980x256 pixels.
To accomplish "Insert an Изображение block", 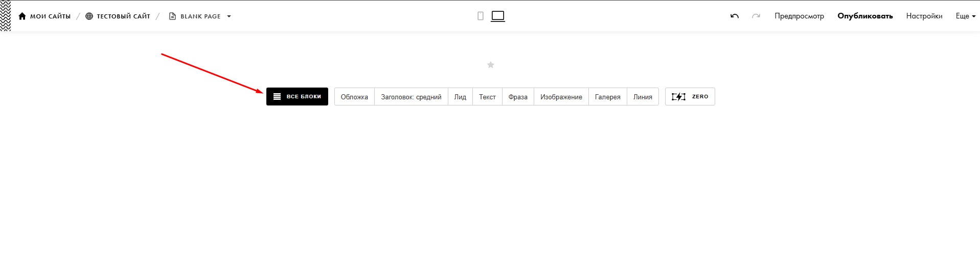I will point(561,97).
